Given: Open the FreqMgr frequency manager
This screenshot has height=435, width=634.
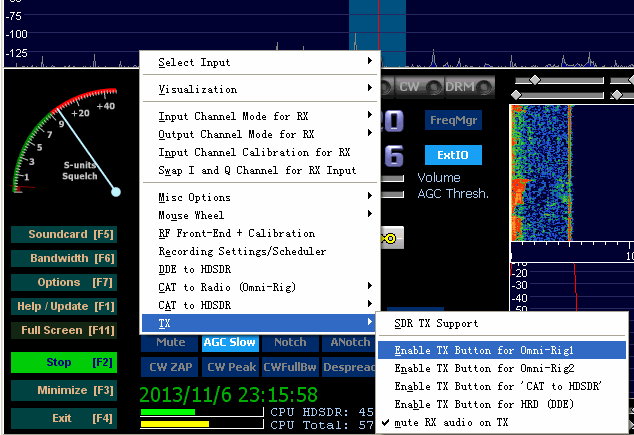Looking at the screenshot, I should 453,120.
